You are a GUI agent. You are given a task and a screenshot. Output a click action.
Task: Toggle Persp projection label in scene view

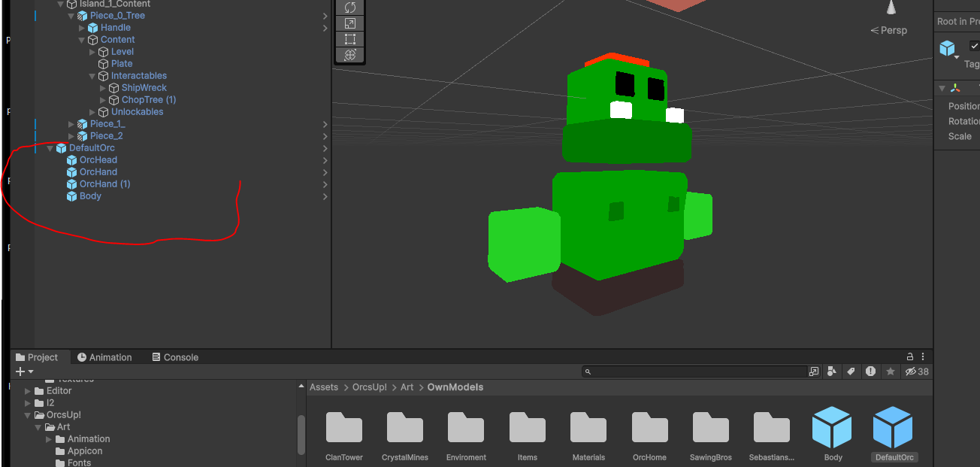click(x=888, y=31)
